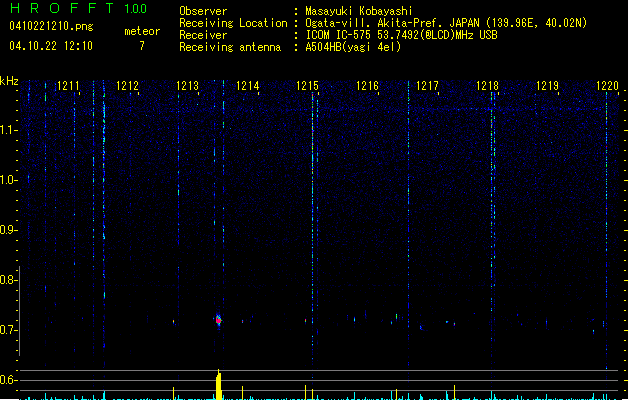
Task: Click the 1214 time marker
Action: (248, 86)
